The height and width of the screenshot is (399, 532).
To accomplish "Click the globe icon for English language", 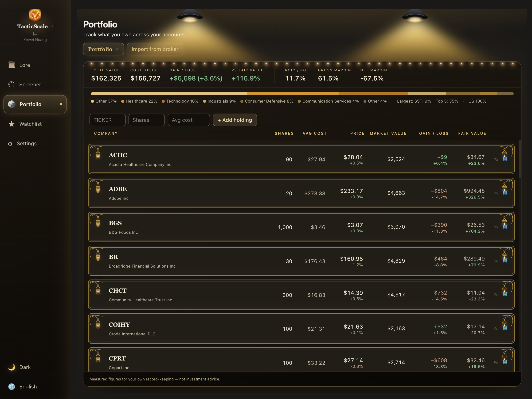I will (x=12, y=387).
